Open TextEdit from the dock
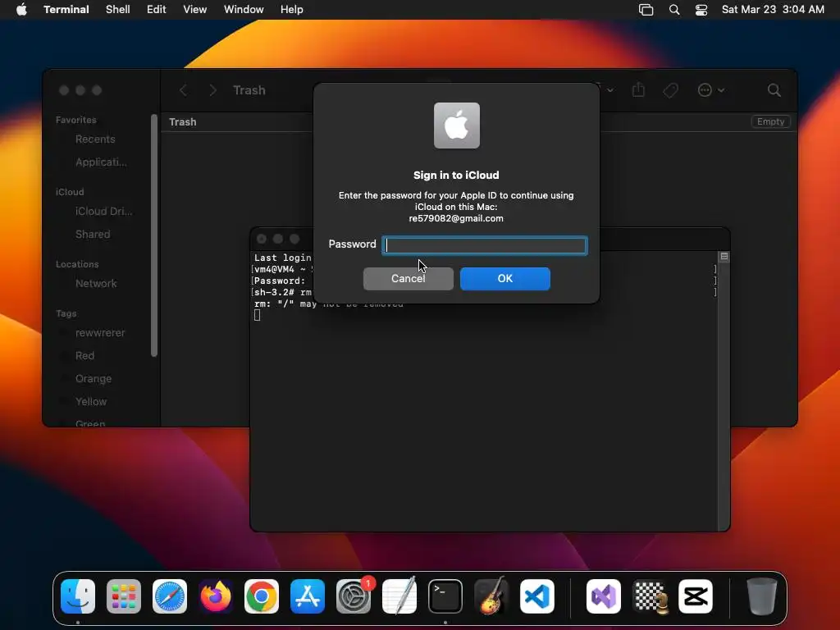840x630 pixels. pos(399,596)
